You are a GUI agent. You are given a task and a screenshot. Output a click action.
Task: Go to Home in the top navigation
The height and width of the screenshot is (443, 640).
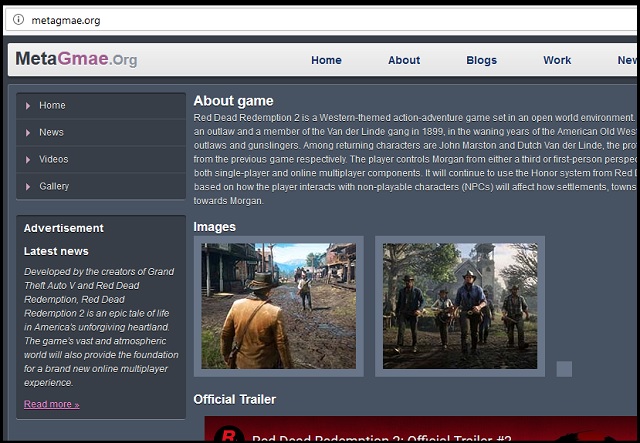click(x=326, y=60)
